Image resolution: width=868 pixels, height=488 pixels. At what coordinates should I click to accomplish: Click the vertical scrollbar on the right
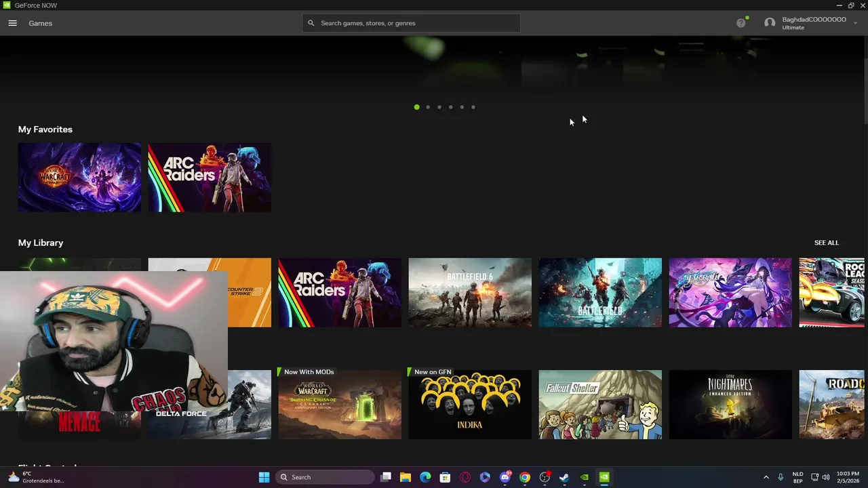pos(866,91)
